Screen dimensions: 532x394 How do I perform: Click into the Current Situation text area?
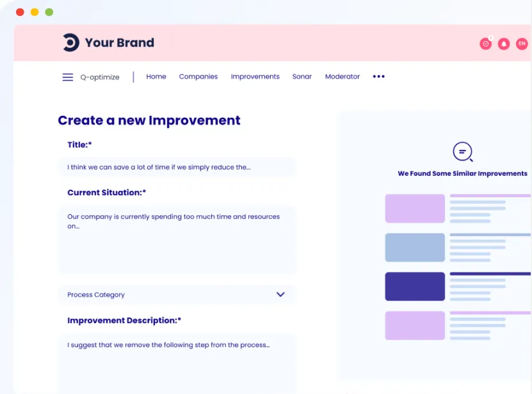click(x=177, y=240)
